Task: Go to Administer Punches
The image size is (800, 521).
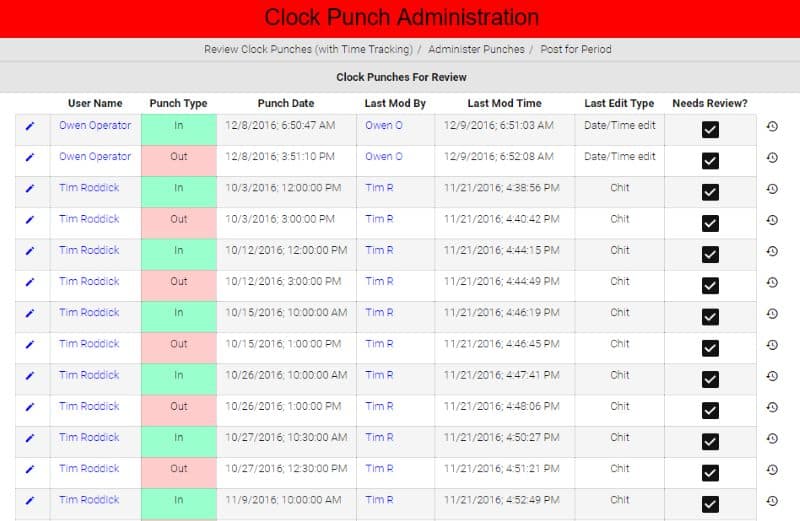Action: 476,49
